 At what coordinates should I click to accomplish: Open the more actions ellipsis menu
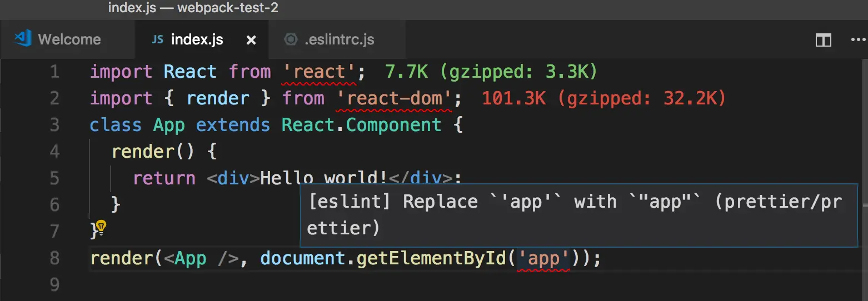[x=858, y=40]
